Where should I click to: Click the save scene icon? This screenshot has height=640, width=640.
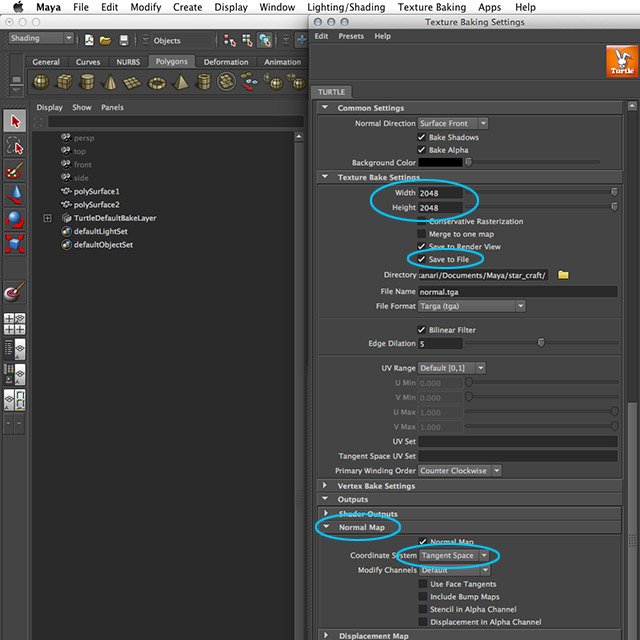click(124, 40)
